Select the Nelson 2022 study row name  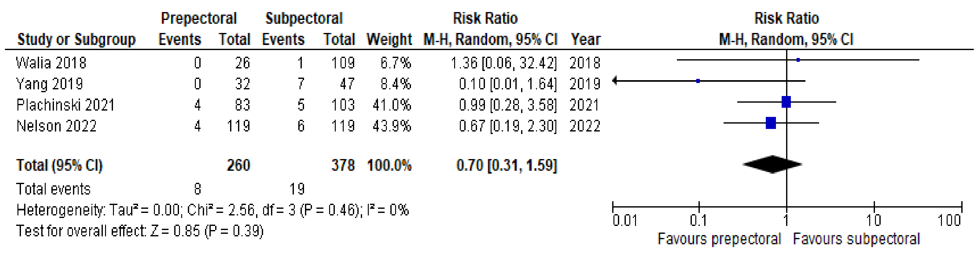click(x=56, y=126)
